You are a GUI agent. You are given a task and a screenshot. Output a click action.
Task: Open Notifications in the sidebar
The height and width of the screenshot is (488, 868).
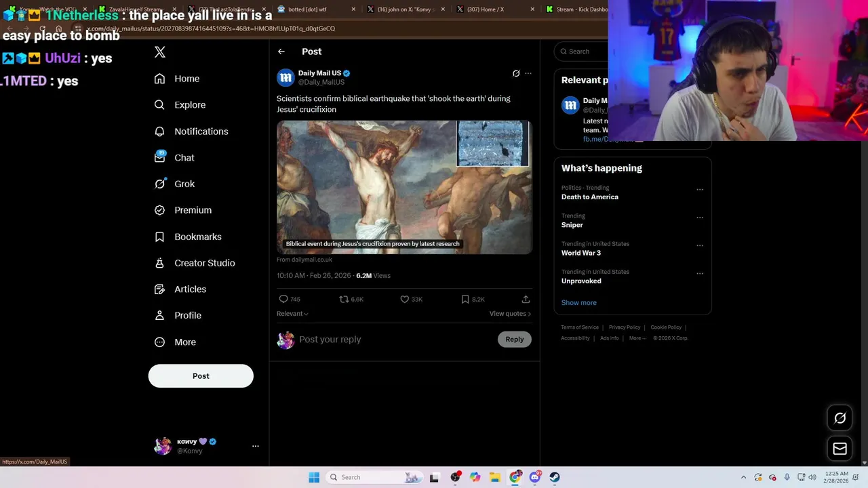point(191,131)
